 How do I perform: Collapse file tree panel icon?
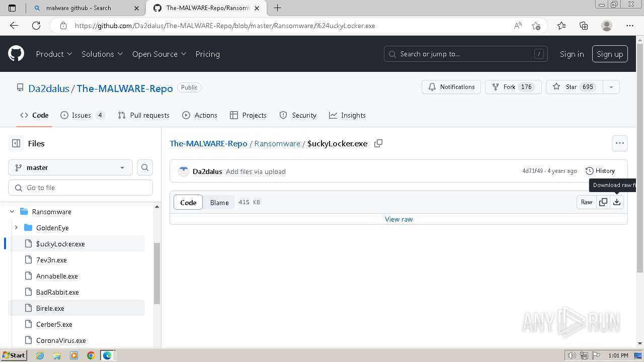point(16,143)
